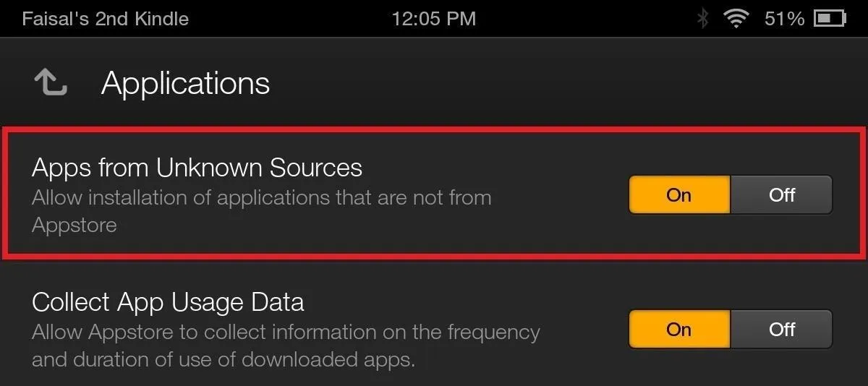Viewport: 868px width, 386px height.
Task: Tap the 51% battery percentage
Action: tap(784, 19)
